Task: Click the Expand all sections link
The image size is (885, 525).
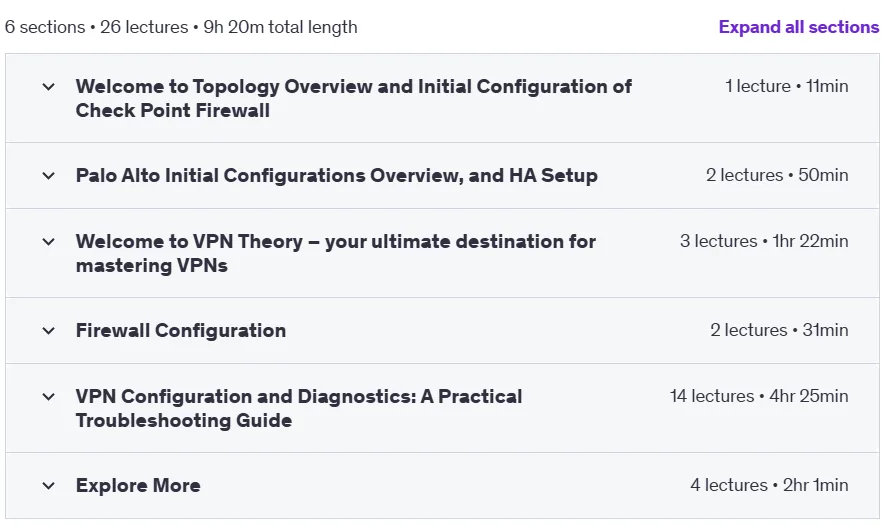Action: pos(799,27)
